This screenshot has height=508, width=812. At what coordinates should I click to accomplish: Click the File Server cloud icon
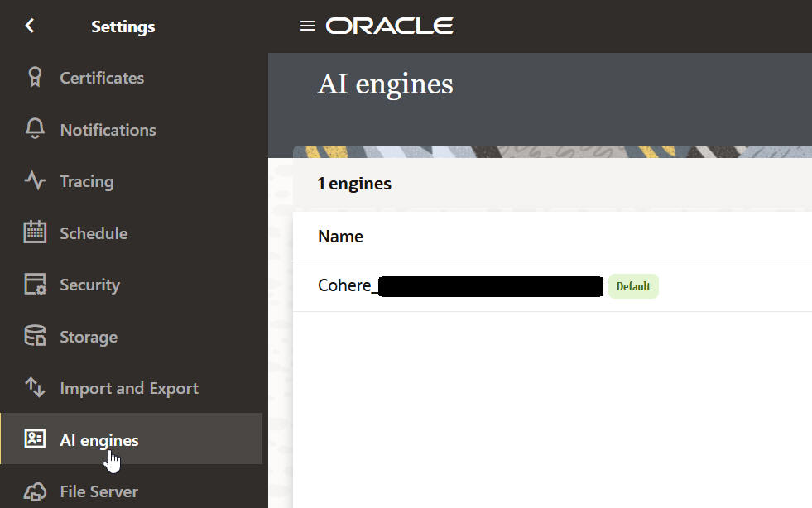coord(35,491)
